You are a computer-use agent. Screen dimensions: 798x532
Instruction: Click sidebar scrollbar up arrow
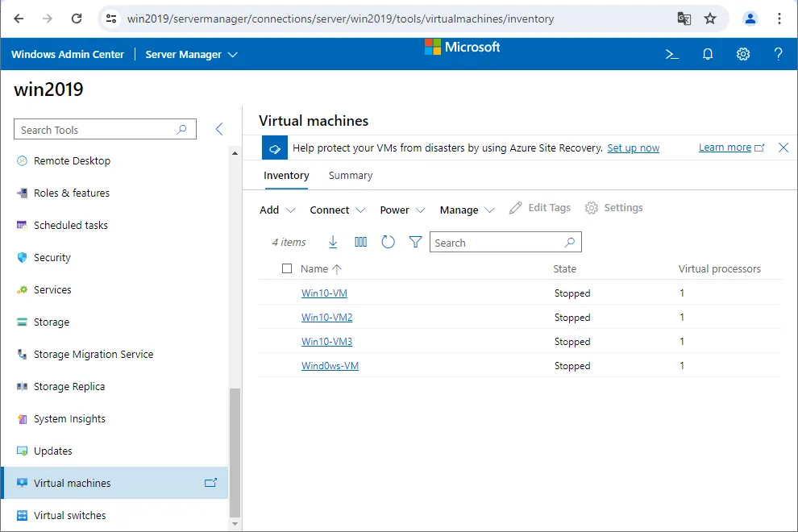coord(235,153)
